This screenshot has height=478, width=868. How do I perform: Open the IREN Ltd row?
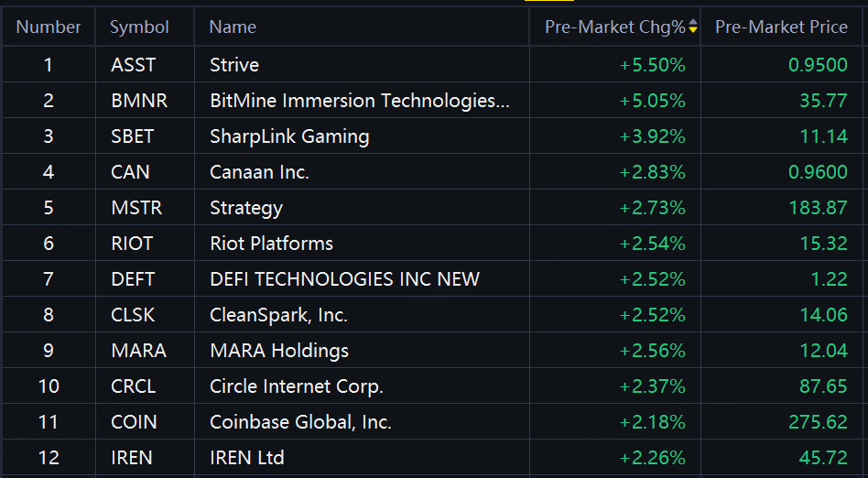coord(247,458)
